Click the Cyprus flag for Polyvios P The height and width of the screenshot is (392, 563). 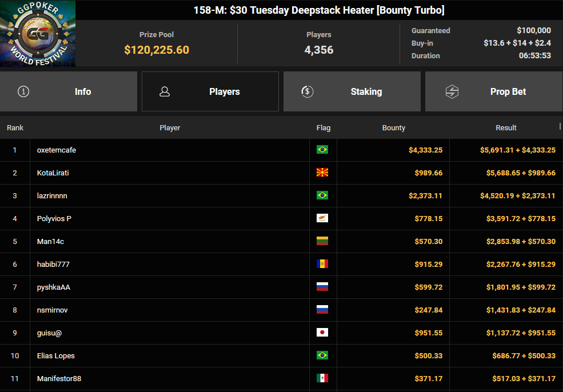click(x=322, y=218)
